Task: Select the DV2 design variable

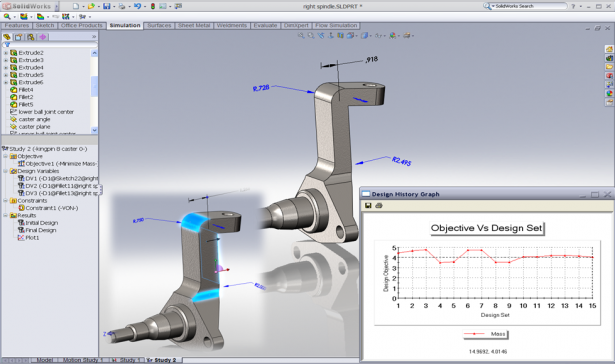Action: (58, 186)
